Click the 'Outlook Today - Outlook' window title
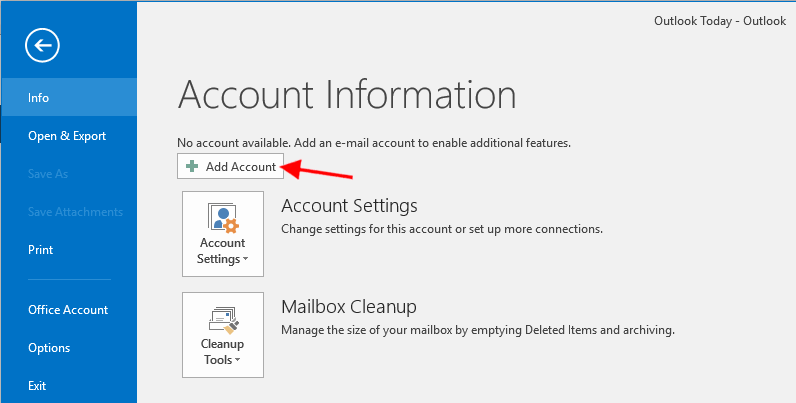This screenshot has width=796, height=403. 720,21
